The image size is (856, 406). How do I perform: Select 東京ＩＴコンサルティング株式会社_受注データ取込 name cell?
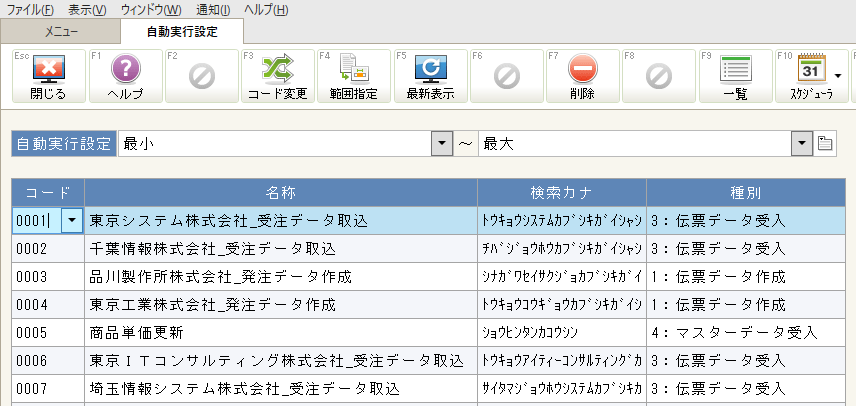point(281,361)
